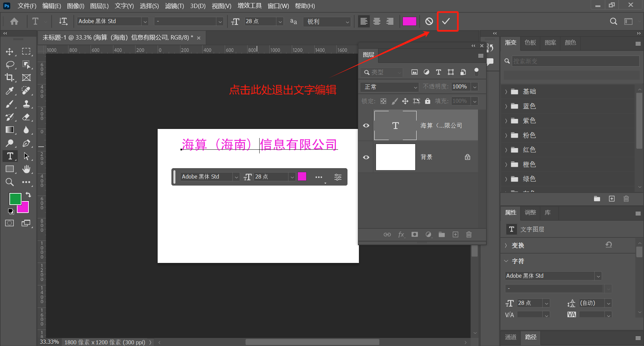
Task: Delete the selected layer
Action: [469, 234]
